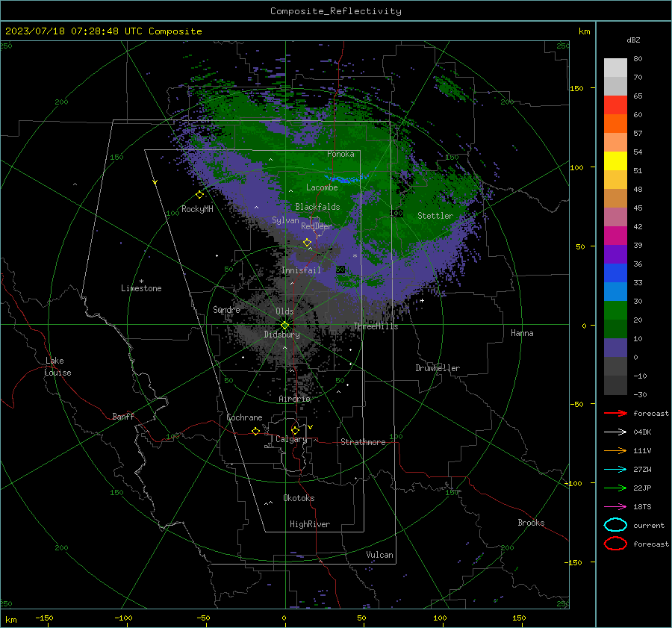Click the magenta 18TS arrow icon

pyautogui.click(x=615, y=507)
